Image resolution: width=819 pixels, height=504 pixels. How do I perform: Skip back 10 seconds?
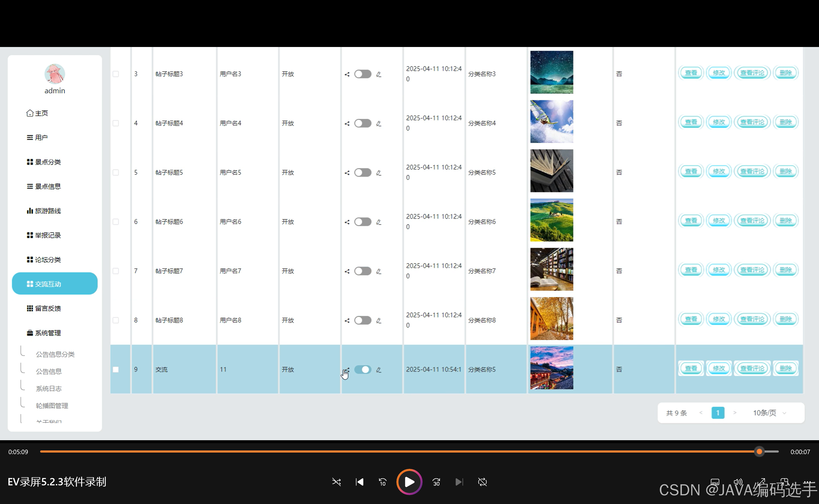point(382,482)
